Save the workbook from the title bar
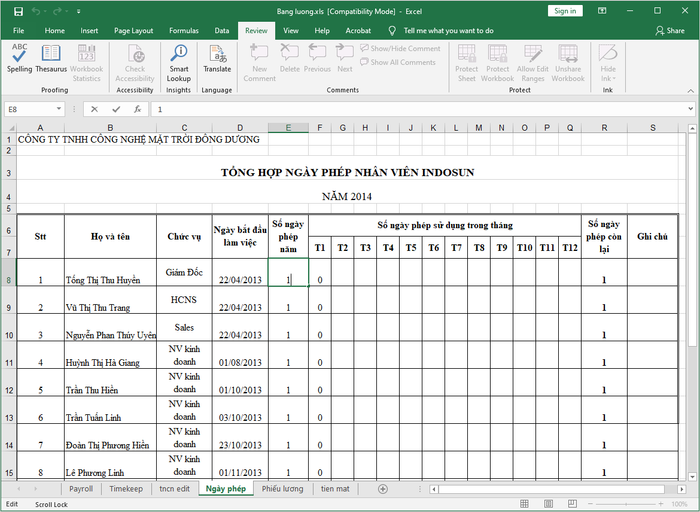This screenshot has width=700, height=512. (x=18, y=11)
